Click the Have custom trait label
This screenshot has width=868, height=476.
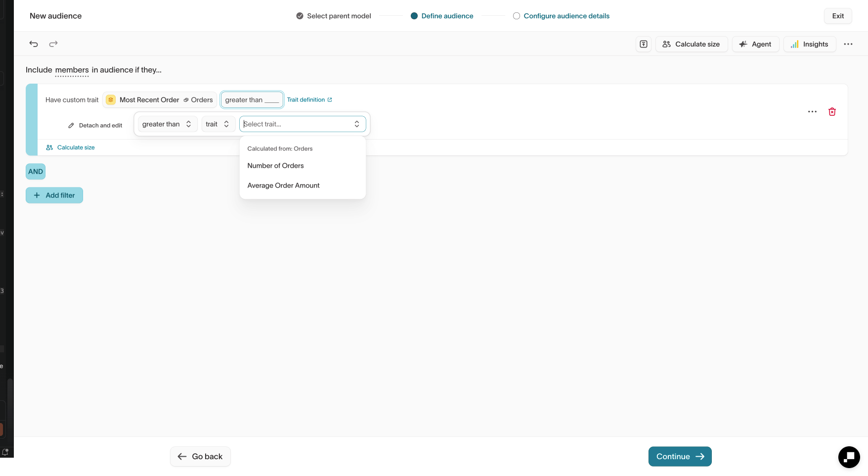72,100
